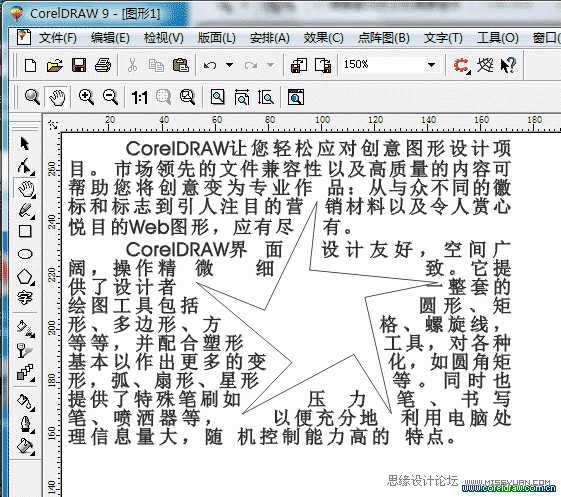This screenshot has height=497, width=561.
Task: Click the Corel Online icon next to the launcher
Action: coord(485,65)
